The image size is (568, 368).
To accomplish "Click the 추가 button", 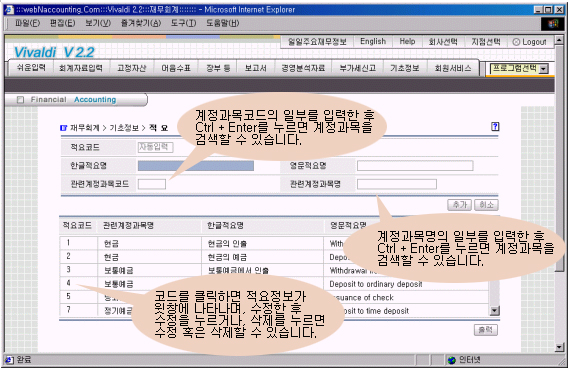I will (459, 205).
